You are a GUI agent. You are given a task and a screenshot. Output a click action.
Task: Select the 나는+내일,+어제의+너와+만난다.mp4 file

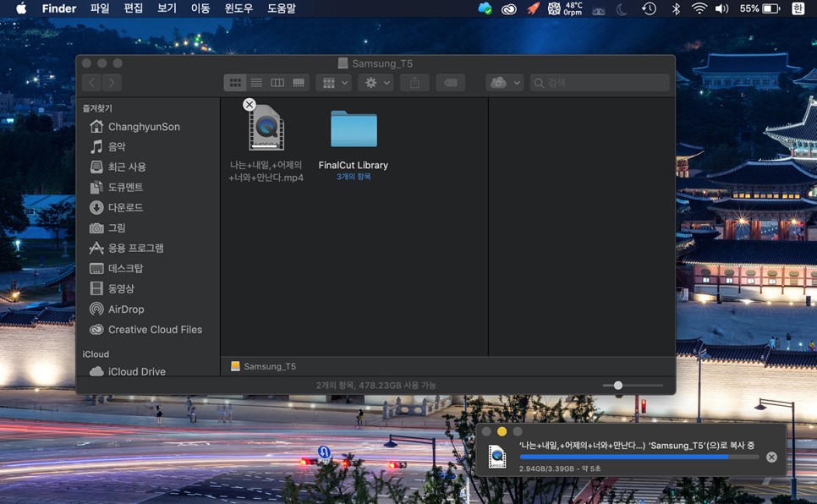tap(266, 142)
